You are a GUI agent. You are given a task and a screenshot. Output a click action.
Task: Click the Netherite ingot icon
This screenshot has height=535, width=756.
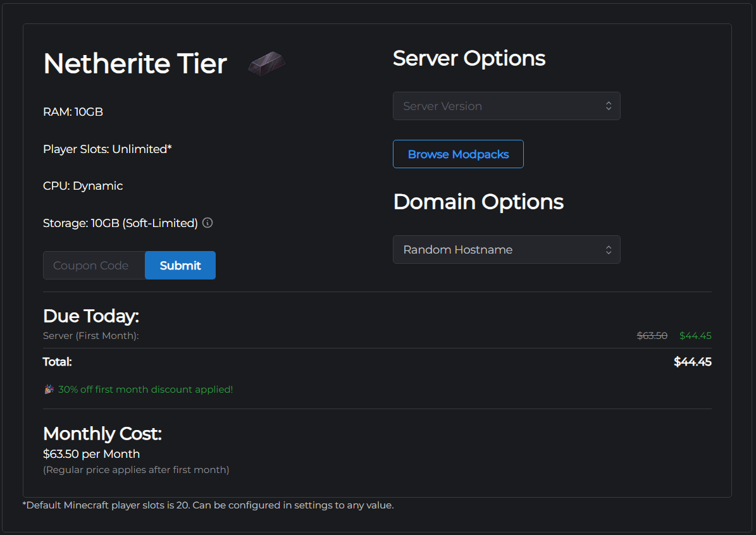pyautogui.click(x=266, y=64)
